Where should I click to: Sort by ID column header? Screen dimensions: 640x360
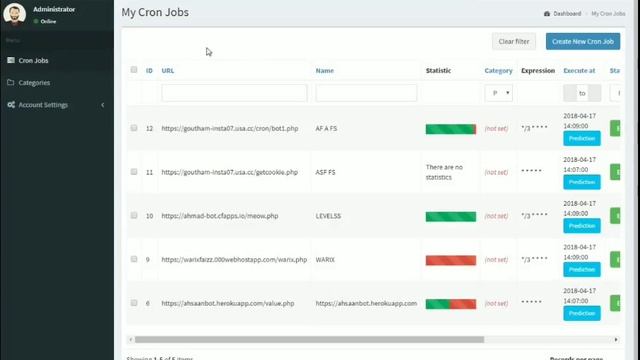click(149, 71)
